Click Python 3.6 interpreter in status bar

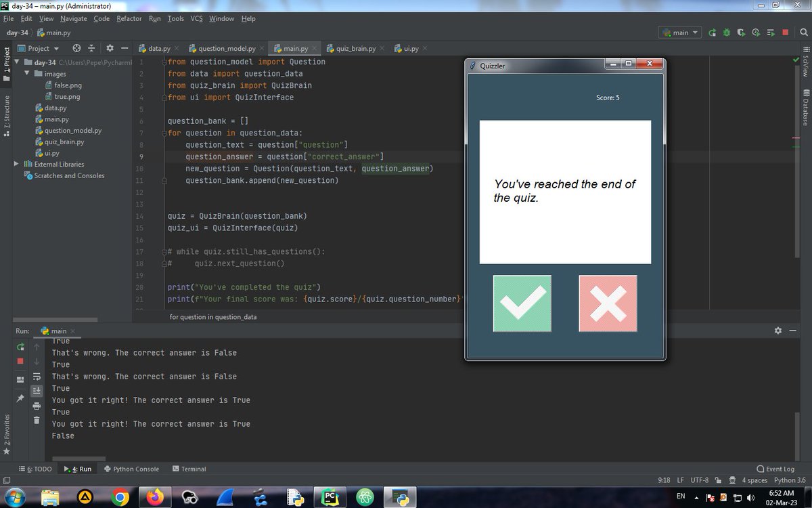[x=791, y=480]
